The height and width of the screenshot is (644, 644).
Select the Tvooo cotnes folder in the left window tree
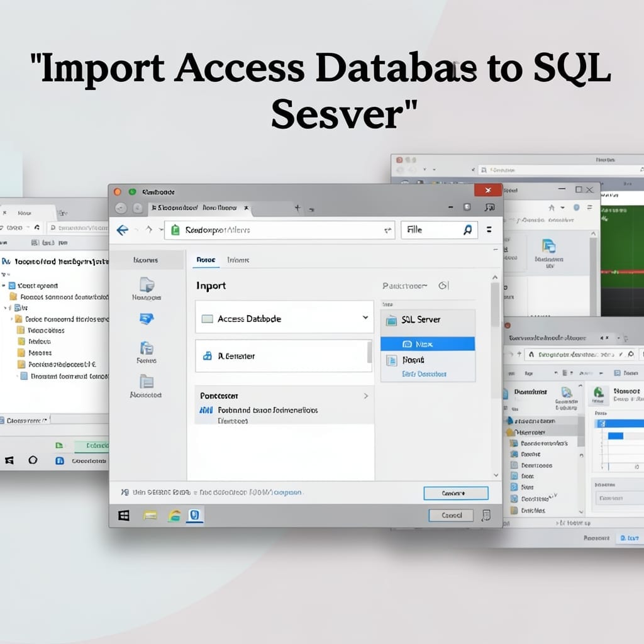(x=41, y=330)
